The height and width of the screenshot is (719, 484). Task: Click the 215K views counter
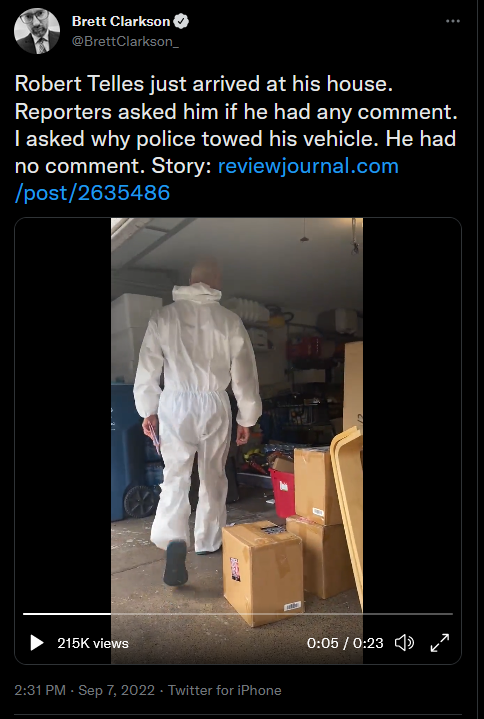point(93,643)
